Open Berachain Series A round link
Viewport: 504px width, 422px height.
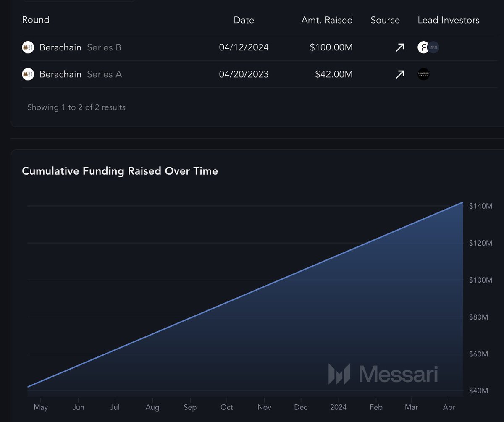click(x=81, y=74)
